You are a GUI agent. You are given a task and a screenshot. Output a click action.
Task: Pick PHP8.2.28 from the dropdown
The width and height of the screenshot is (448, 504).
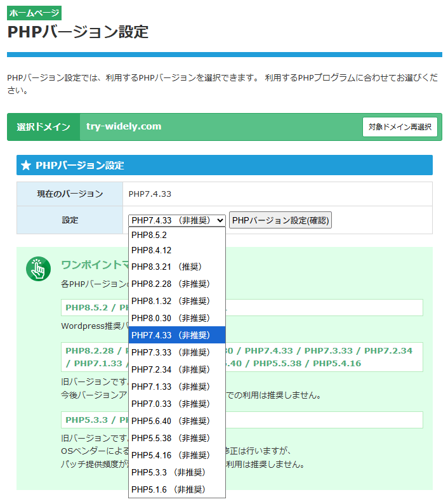[176, 284]
